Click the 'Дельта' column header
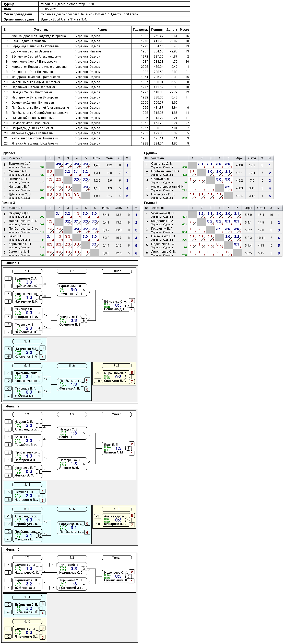This screenshot has width=285, height=644. click(x=172, y=30)
